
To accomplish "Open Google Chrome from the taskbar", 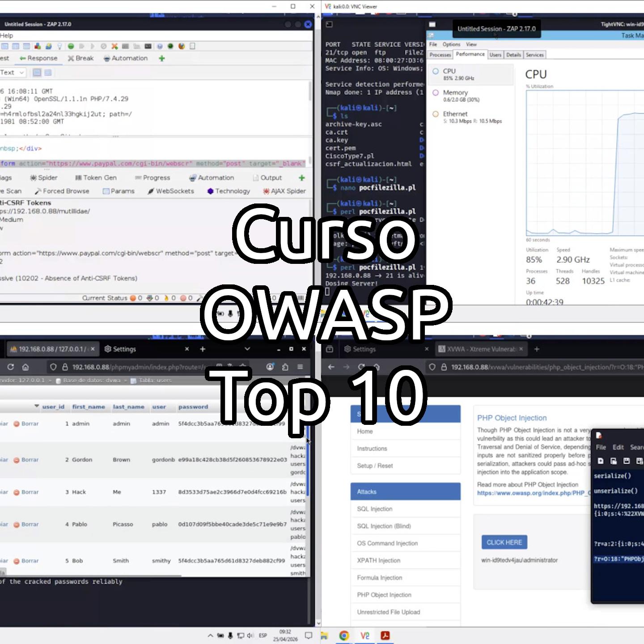I will pyautogui.click(x=344, y=636).
